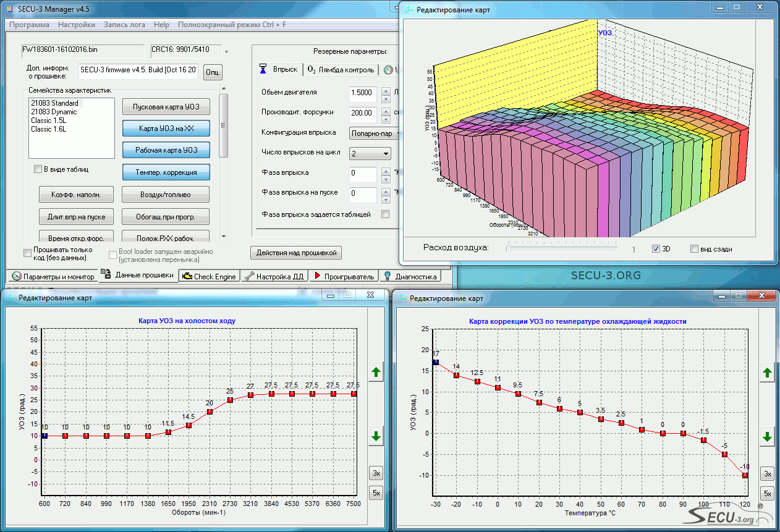Open the Check Engine tab
The image size is (780, 532).
pos(209,276)
